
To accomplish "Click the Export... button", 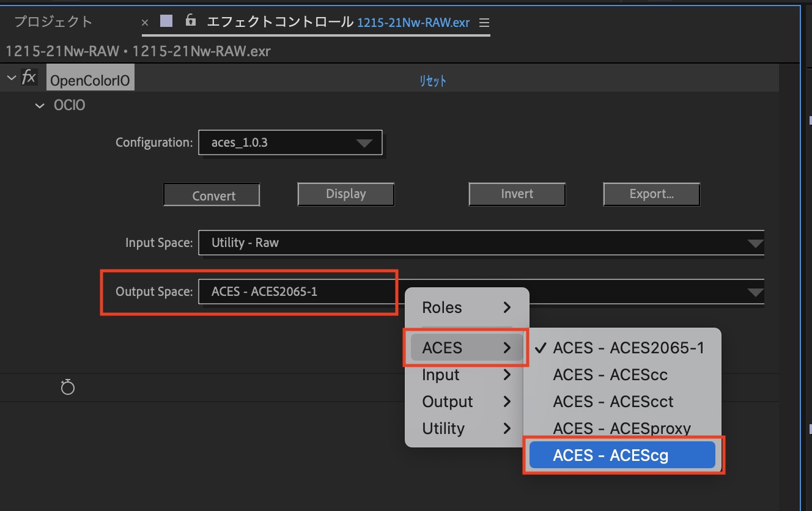I will pyautogui.click(x=651, y=194).
